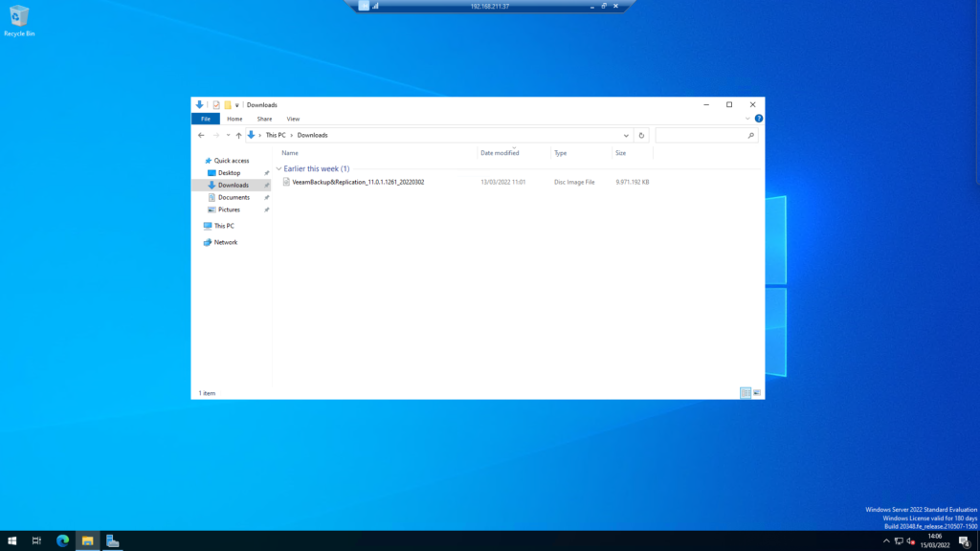The height and width of the screenshot is (551, 980).
Task: Click Downloads in address breadcrumb
Action: [312, 135]
